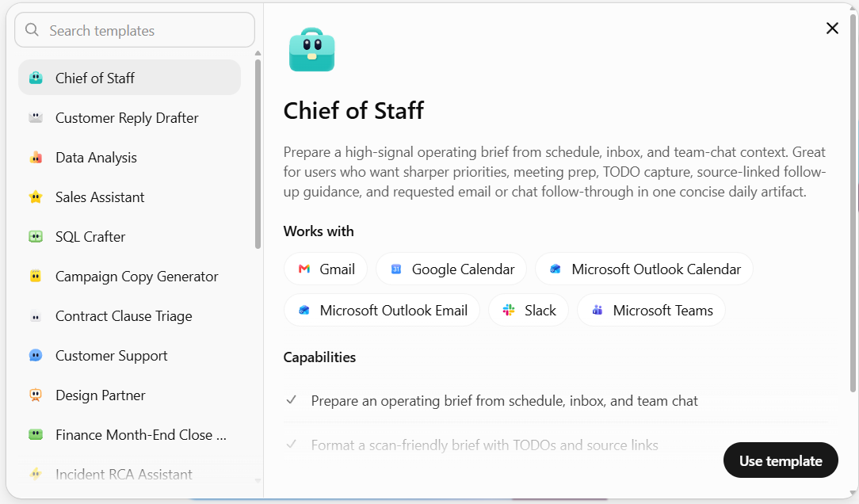
Task: Click the Microsoft Teams integration icon
Action: (x=597, y=310)
